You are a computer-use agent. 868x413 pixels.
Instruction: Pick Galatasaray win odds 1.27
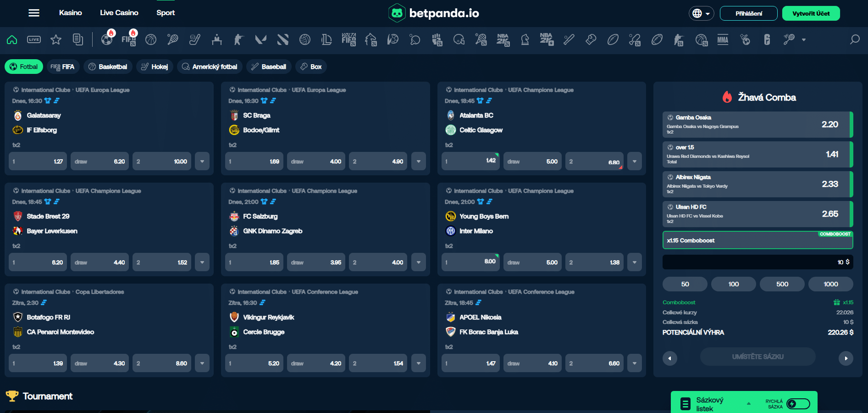point(38,162)
